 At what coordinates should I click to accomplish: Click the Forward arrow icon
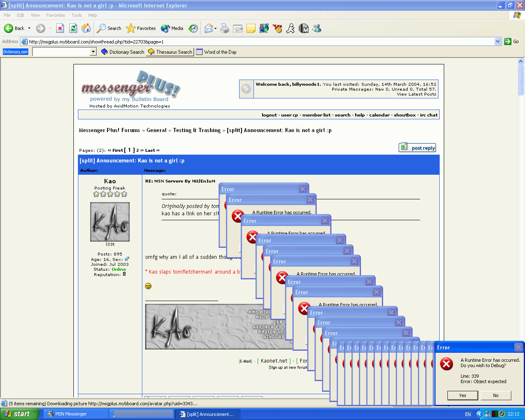tap(40, 28)
